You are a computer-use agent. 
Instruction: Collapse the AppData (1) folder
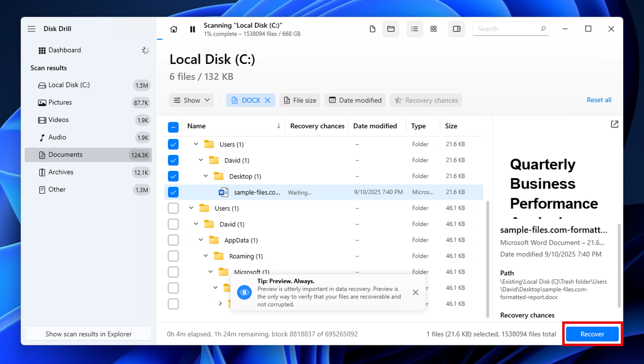[x=201, y=240]
